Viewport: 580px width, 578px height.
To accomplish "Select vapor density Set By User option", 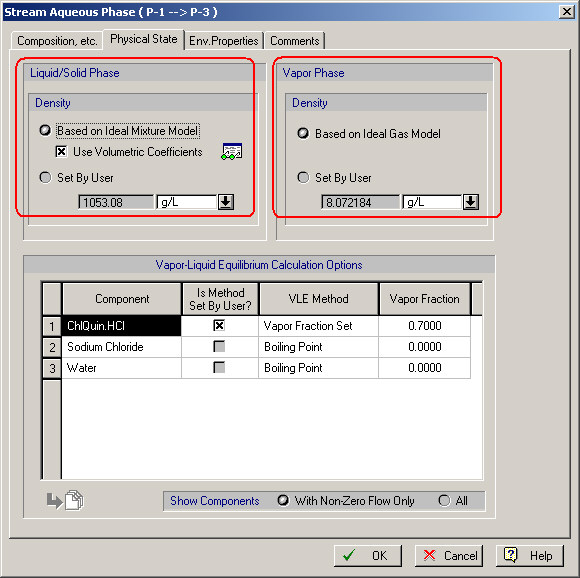I will (303, 178).
